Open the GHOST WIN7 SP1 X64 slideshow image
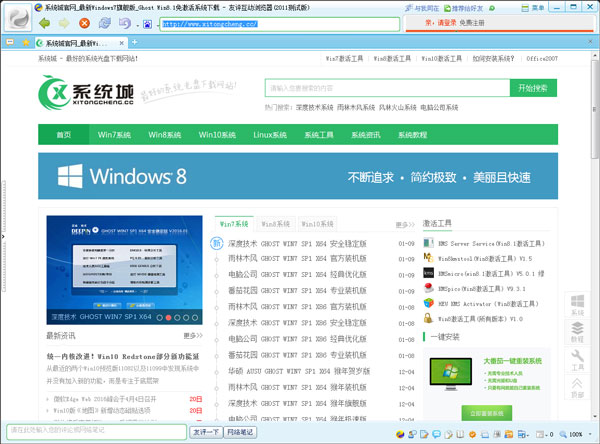Viewport: 600px width, 444px height. [x=124, y=270]
